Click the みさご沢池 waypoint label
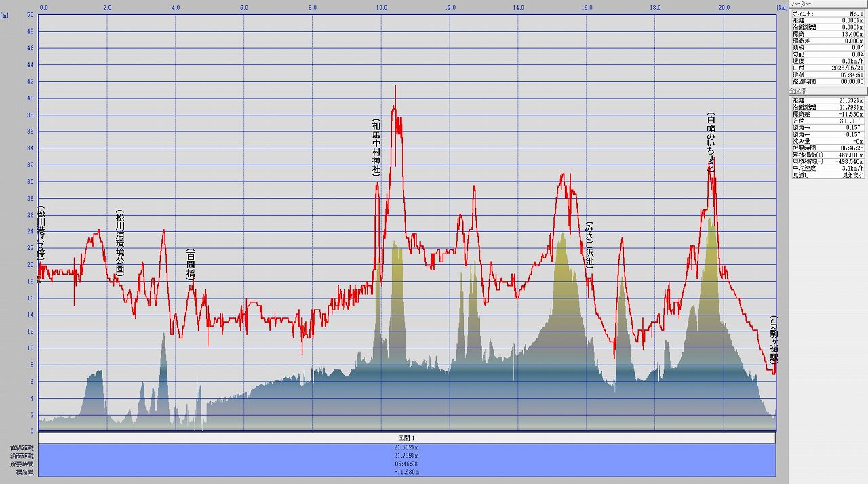The image size is (868, 484). click(589, 245)
